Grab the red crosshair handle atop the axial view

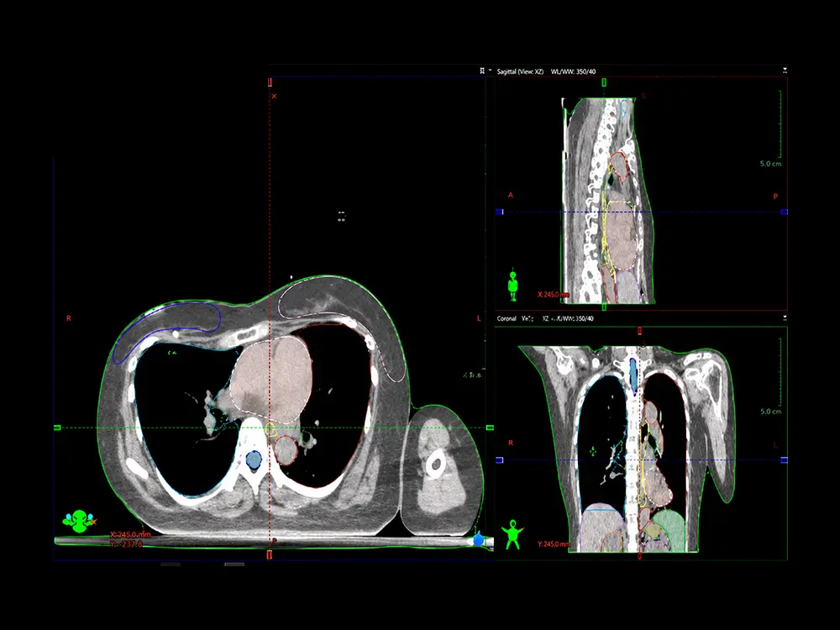tap(270, 82)
